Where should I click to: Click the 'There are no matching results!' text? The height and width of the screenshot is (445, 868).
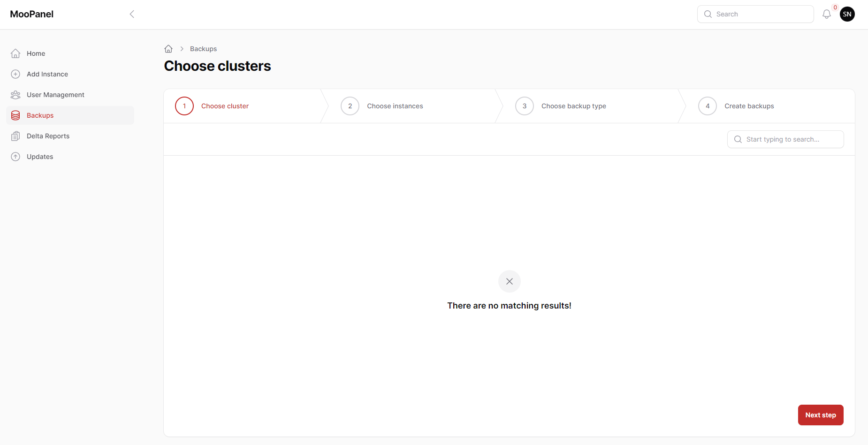pyautogui.click(x=509, y=306)
